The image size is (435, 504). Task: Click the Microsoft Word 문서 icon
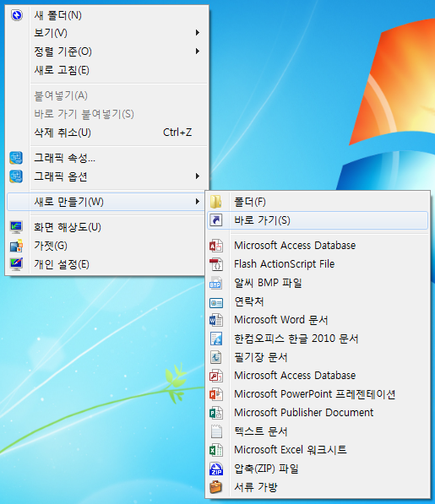click(x=216, y=320)
